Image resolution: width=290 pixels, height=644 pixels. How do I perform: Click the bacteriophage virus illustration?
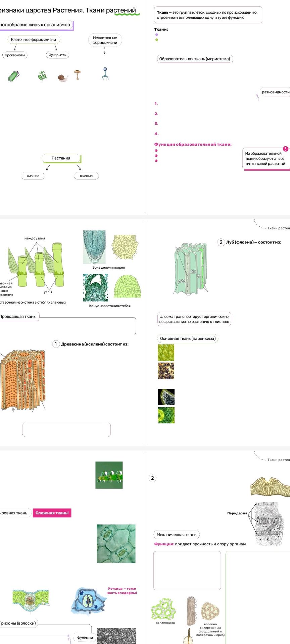(105, 73)
